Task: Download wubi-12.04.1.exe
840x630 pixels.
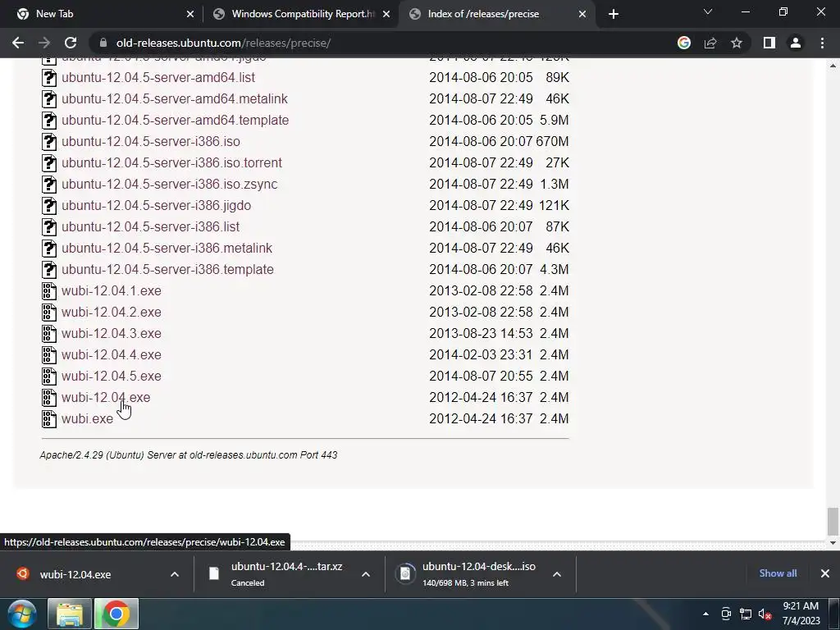Action: click(x=111, y=291)
